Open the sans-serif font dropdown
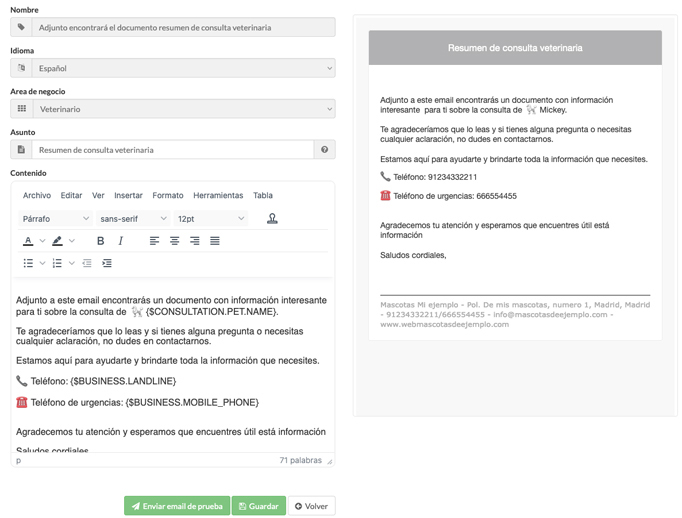 tap(133, 219)
